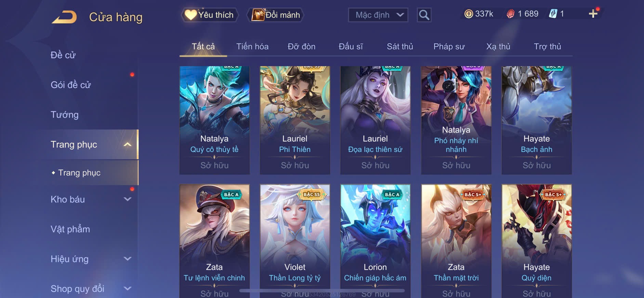This screenshot has width=644, height=298.
Task: Tap the plus icon to add currency
Action: 593,14
